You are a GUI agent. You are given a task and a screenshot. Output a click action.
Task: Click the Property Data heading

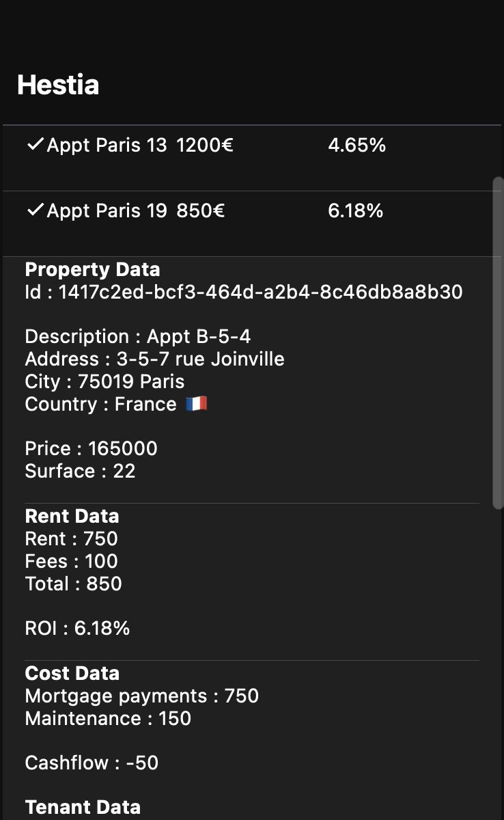coord(92,269)
